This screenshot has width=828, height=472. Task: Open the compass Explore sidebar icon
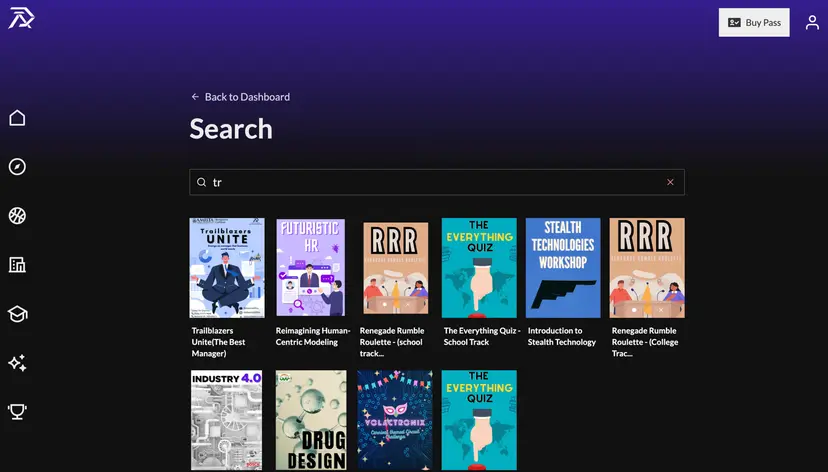(17, 167)
